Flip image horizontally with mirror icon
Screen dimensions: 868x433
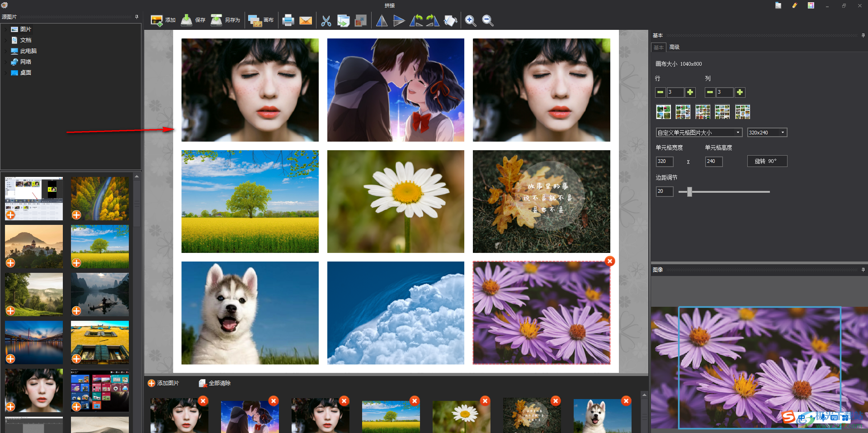coord(382,20)
